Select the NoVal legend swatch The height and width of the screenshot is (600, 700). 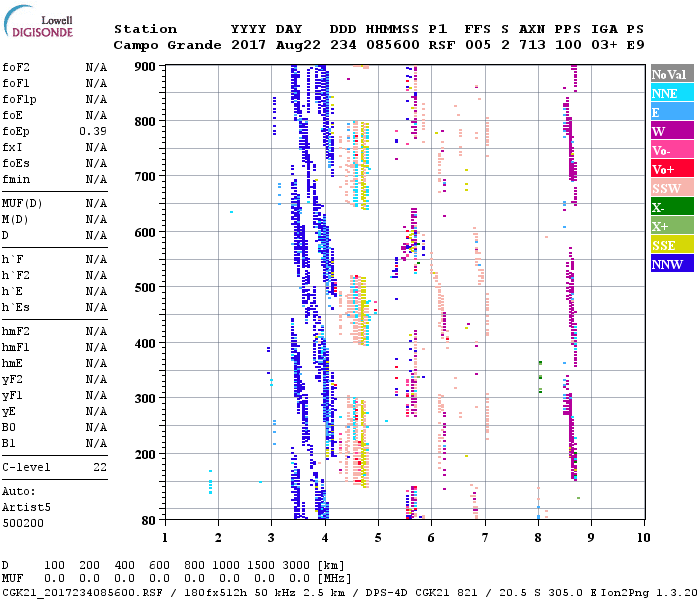pos(670,74)
